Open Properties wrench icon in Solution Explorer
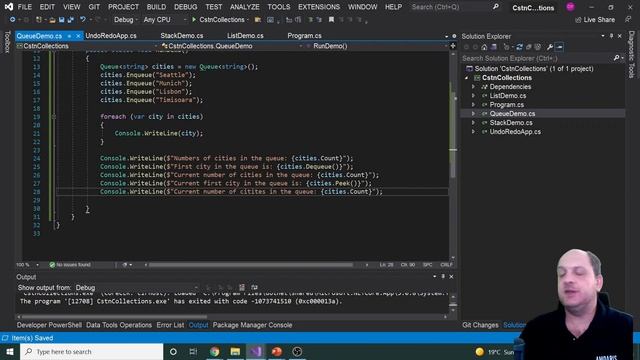640x360 pixels. tap(550, 47)
